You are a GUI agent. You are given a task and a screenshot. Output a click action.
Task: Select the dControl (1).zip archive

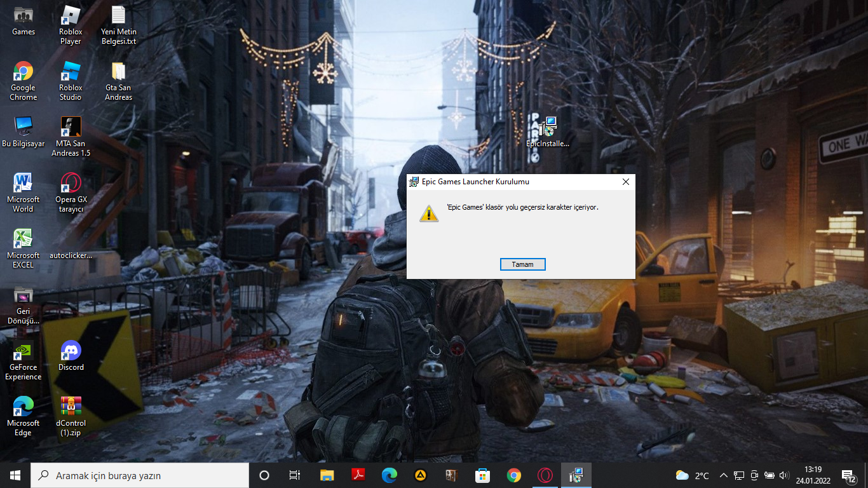[x=71, y=417]
